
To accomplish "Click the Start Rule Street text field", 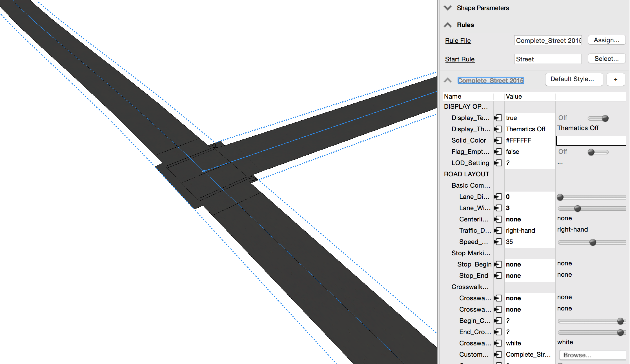I will pos(547,59).
